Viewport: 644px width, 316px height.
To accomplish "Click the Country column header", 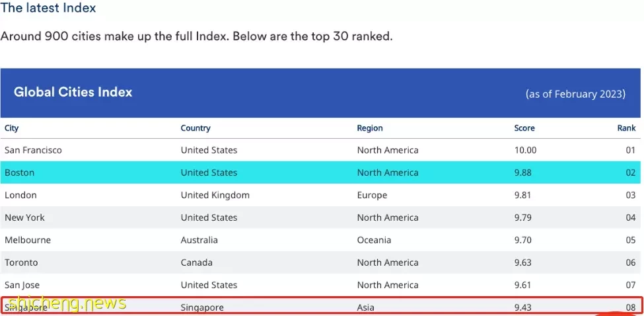I will pos(196,128).
